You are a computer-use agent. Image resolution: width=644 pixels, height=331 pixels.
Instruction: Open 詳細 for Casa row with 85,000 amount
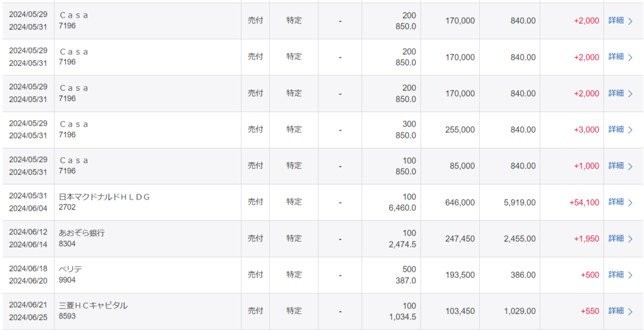[616, 165]
